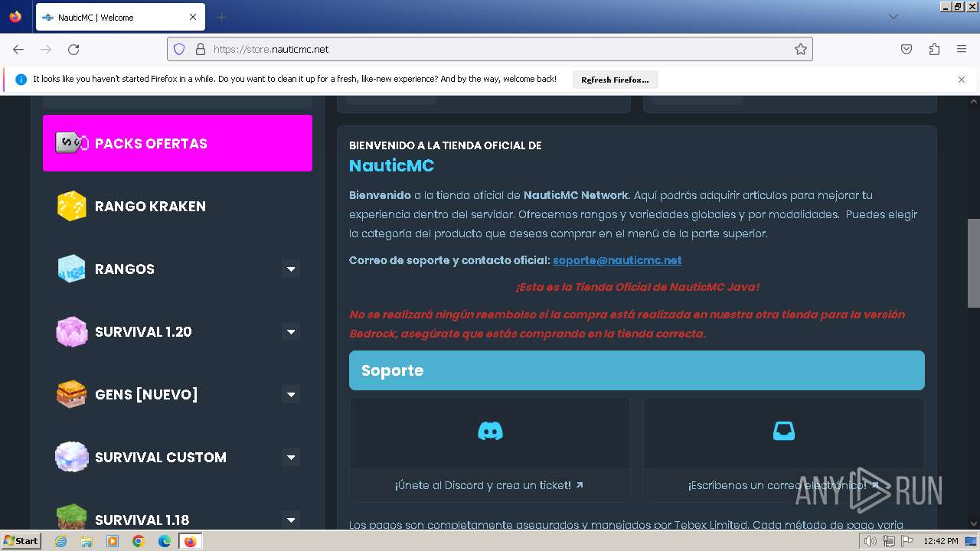The width and height of the screenshot is (980, 551).
Task: Expand the SURVIVAL 1.18 dropdown arrow
Action: click(x=290, y=520)
